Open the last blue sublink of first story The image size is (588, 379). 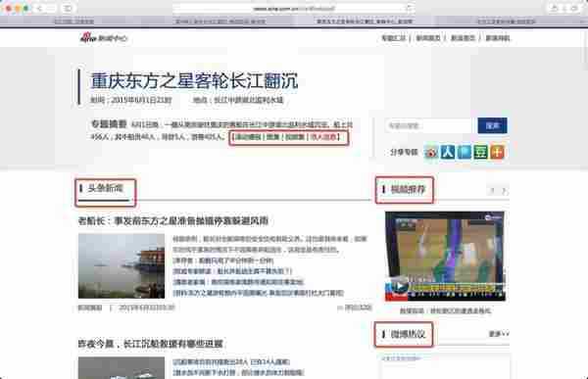click(x=258, y=293)
